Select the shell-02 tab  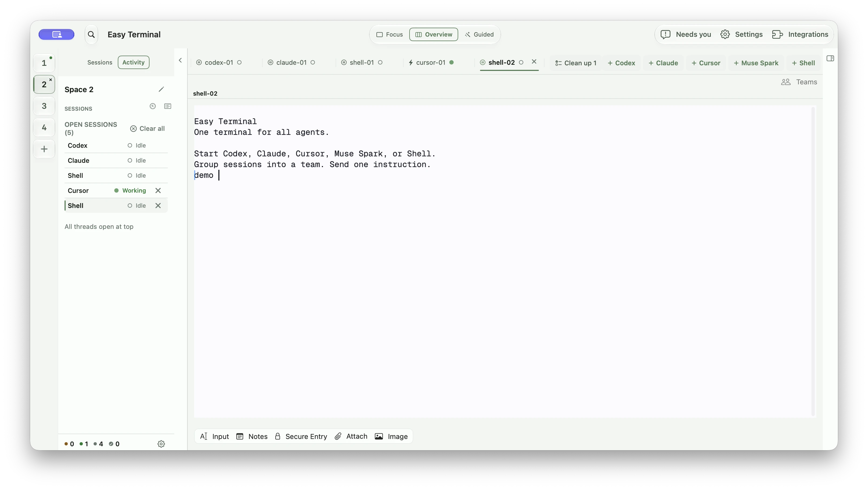[502, 62]
